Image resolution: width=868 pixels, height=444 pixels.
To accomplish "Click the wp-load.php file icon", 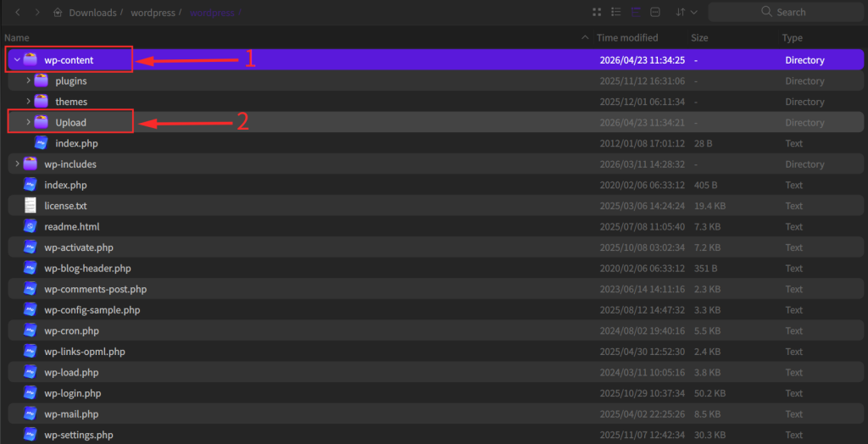I will click(x=31, y=372).
